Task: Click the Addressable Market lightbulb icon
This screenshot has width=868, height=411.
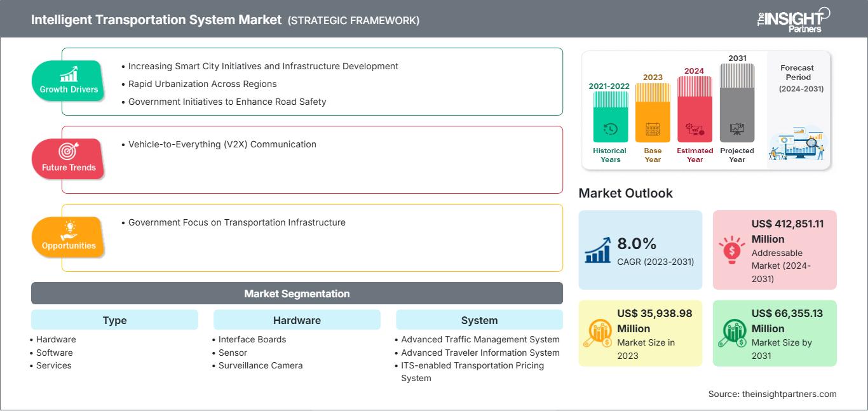Action: [732, 250]
